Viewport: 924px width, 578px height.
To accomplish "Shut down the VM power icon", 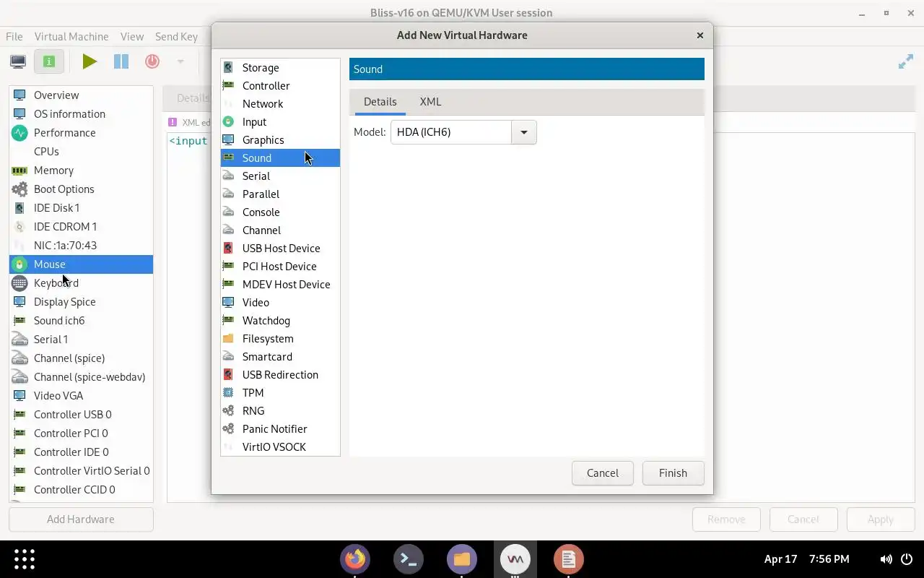I will tap(152, 61).
